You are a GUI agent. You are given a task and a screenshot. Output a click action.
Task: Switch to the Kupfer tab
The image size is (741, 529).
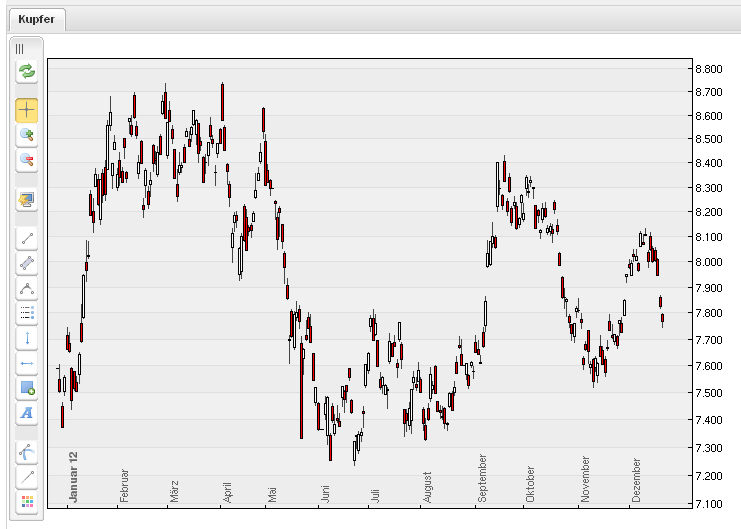[36, 19]
